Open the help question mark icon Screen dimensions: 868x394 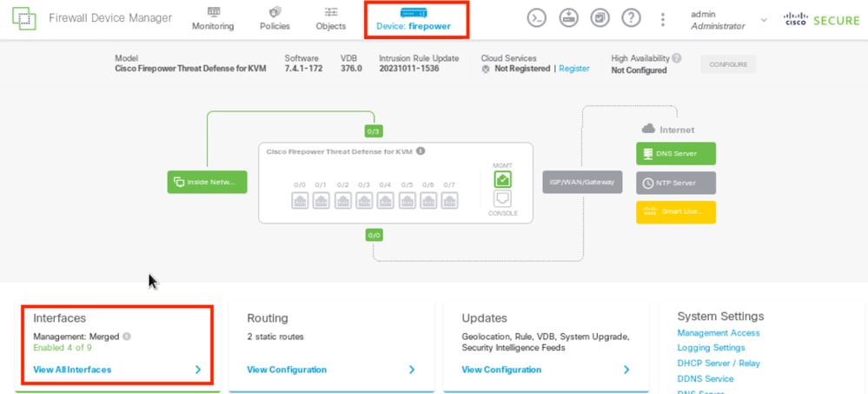(631, 18)
